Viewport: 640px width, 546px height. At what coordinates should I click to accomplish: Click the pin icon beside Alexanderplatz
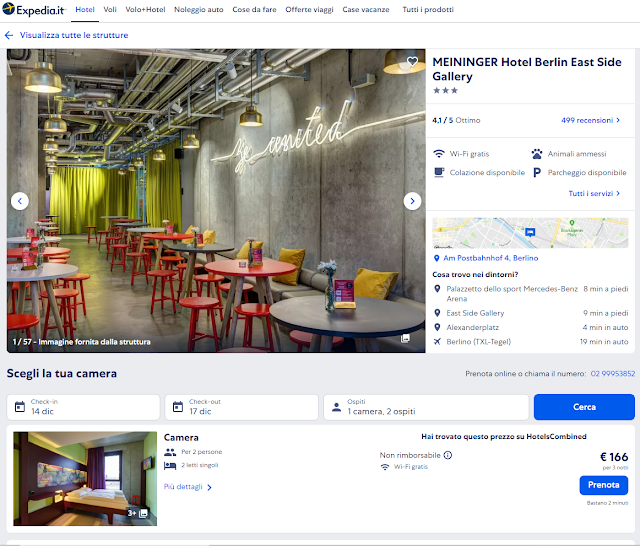click(437, 327)
